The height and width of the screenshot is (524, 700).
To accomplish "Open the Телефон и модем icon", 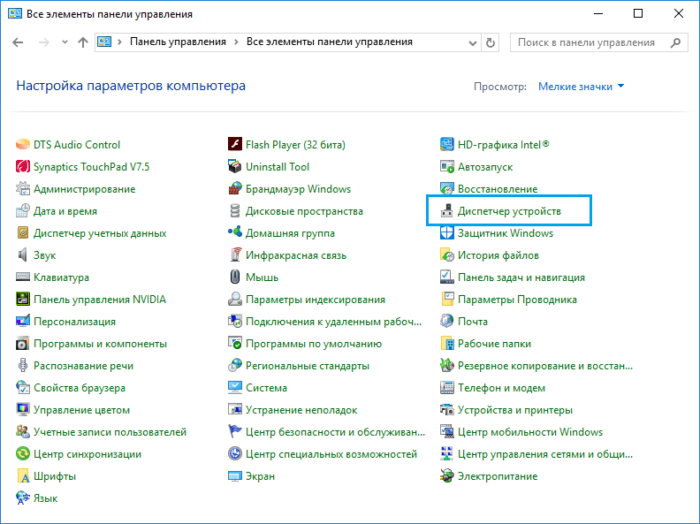I will pyautogui.click(x=447, y=387).
